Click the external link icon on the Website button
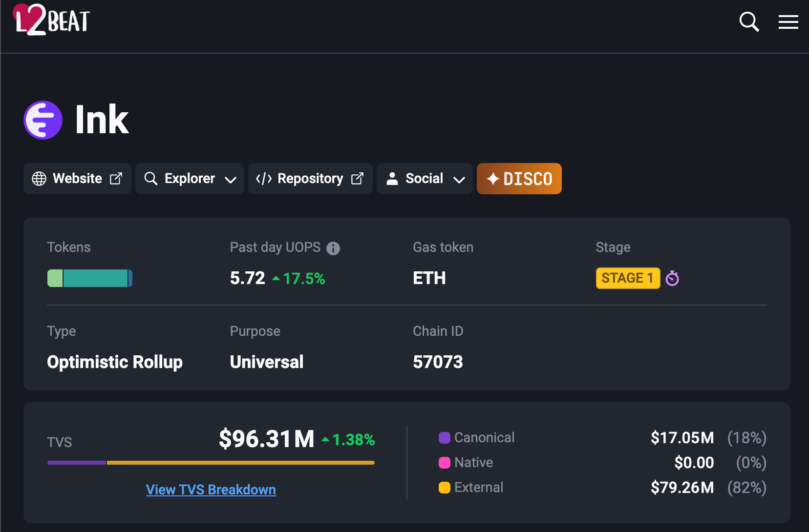The height and width of the screenshot is (532, 809). [x=117, y=179]
